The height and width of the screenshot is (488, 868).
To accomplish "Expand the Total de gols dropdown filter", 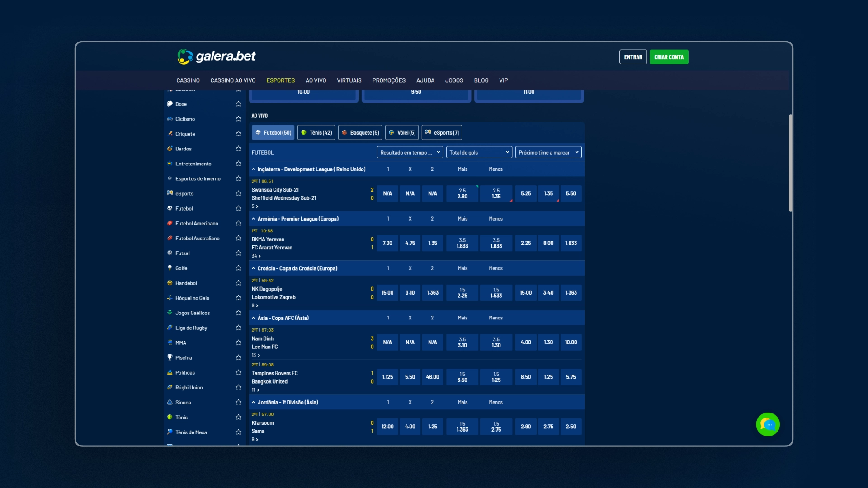I will (479, 152).
